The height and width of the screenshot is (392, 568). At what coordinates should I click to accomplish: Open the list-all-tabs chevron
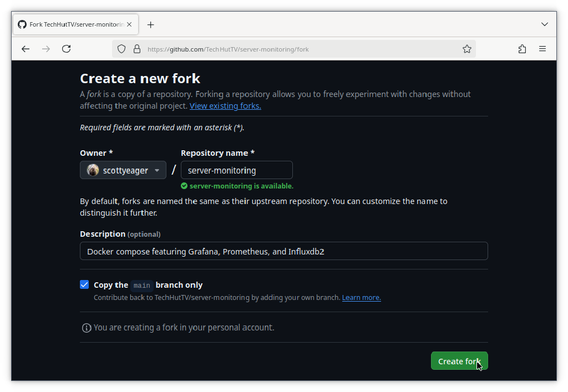(545, 24)
